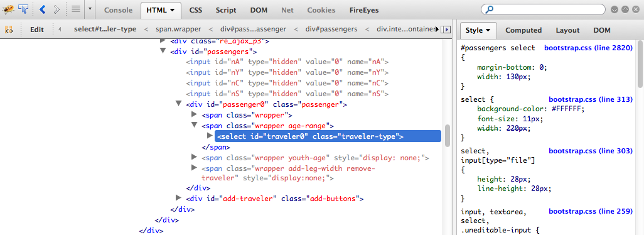Select the input id nS row

[x=287, y=94]
